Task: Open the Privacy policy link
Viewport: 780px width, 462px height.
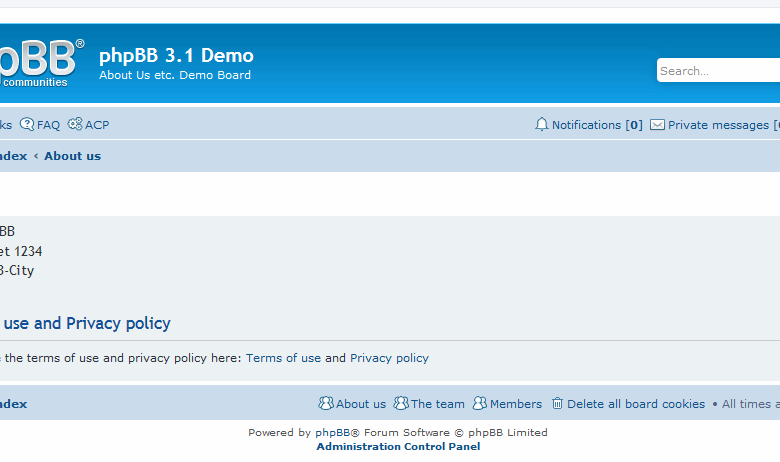Action: (x=389, y=358)
